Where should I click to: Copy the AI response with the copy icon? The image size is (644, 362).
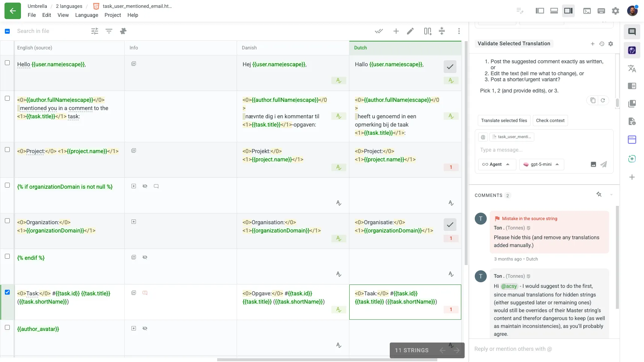(593, 100)
